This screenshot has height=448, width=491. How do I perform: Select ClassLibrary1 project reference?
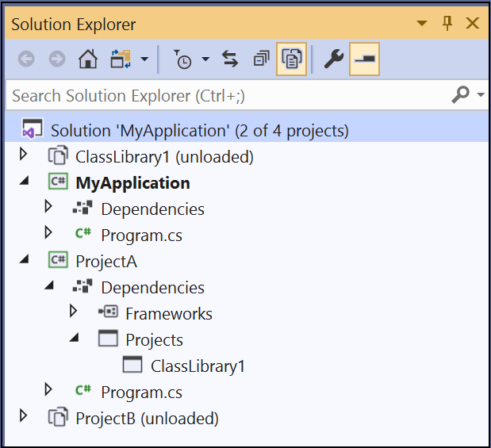pyautogui.click(x=198, y=366)
